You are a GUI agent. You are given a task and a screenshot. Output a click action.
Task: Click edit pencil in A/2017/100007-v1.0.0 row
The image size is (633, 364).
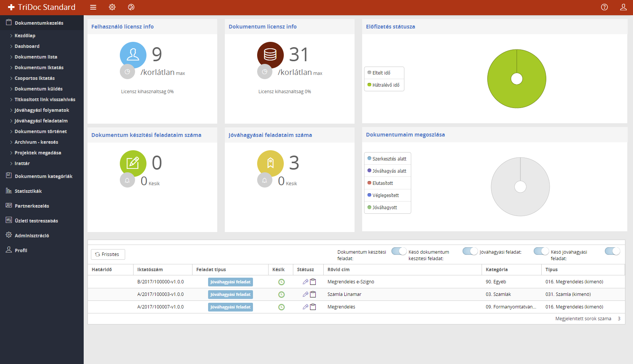[305, 307]
